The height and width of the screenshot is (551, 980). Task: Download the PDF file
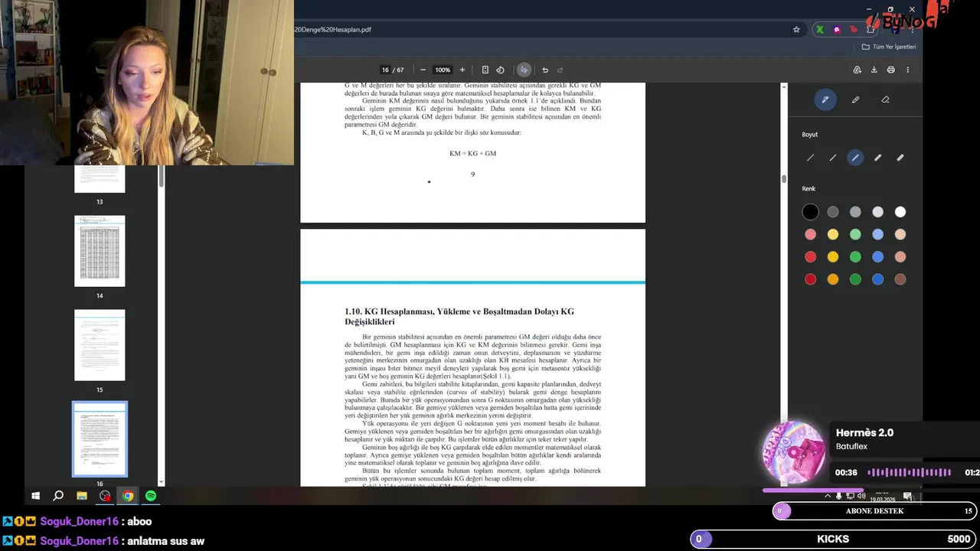[x=874, y=70]
